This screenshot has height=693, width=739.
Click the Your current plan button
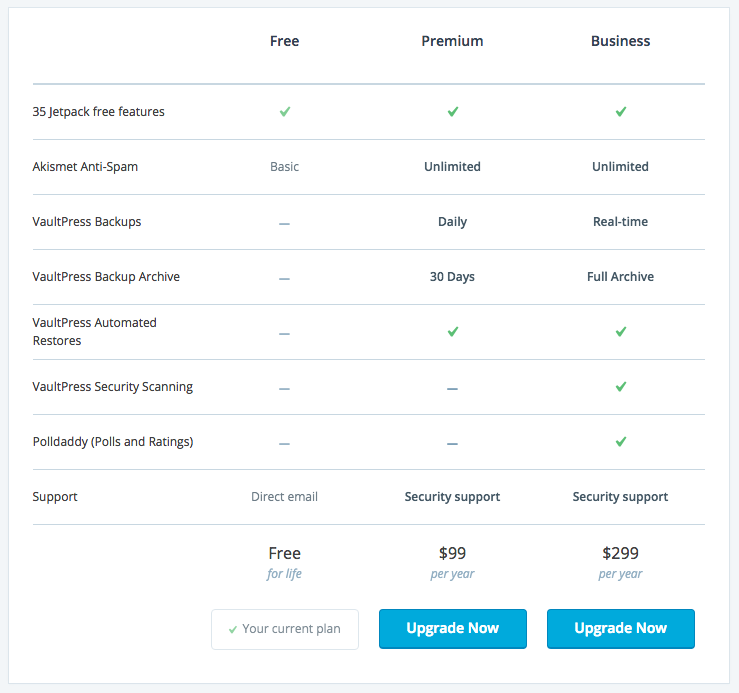click(285, 629)
